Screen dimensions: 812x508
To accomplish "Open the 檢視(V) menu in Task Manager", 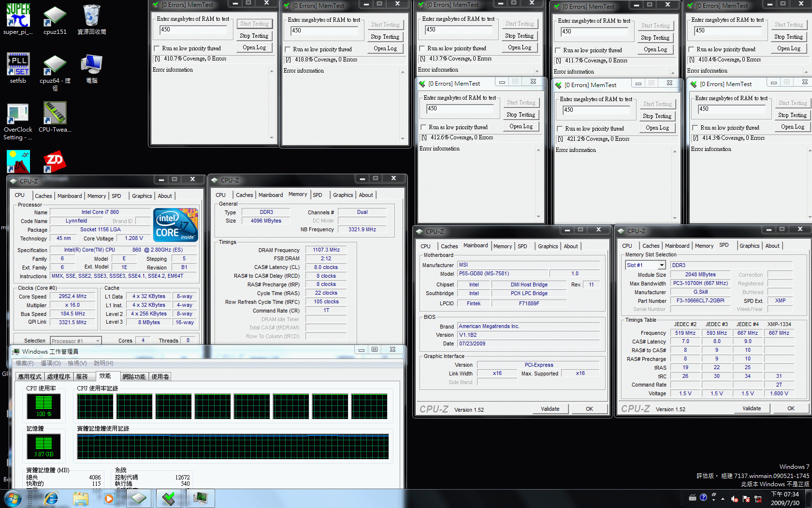I will coord(77,363).
